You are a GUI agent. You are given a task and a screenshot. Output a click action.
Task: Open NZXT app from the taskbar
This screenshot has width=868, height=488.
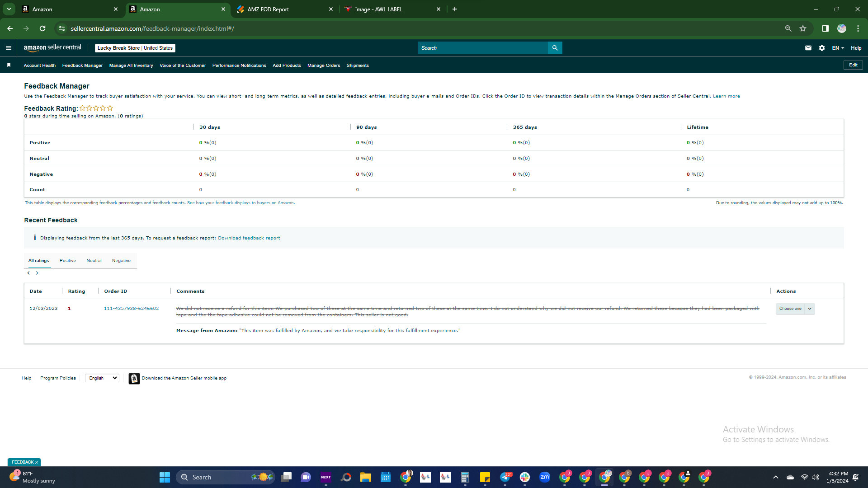pyautogui.click(x=326, y=477)
